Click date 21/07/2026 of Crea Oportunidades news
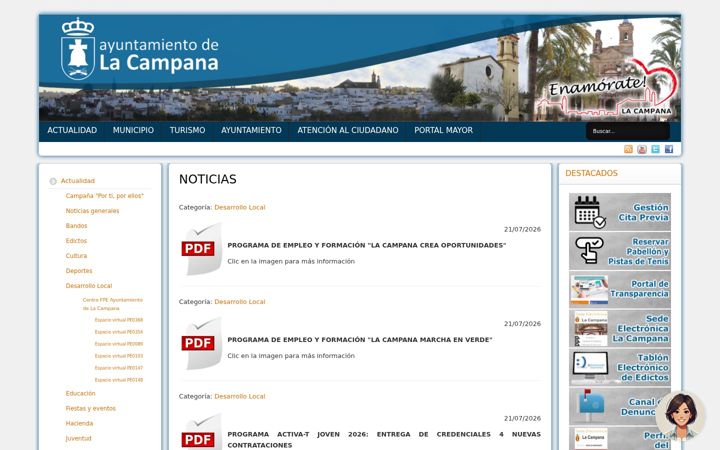Image resolution: width=720 pixels, height=450 pixels. (x=522, y=229)
